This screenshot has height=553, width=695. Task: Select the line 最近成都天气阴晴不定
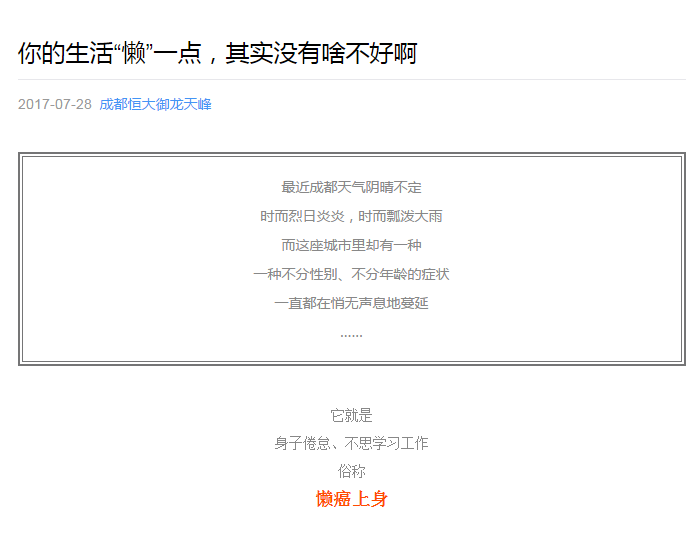(x=351, y=187)
